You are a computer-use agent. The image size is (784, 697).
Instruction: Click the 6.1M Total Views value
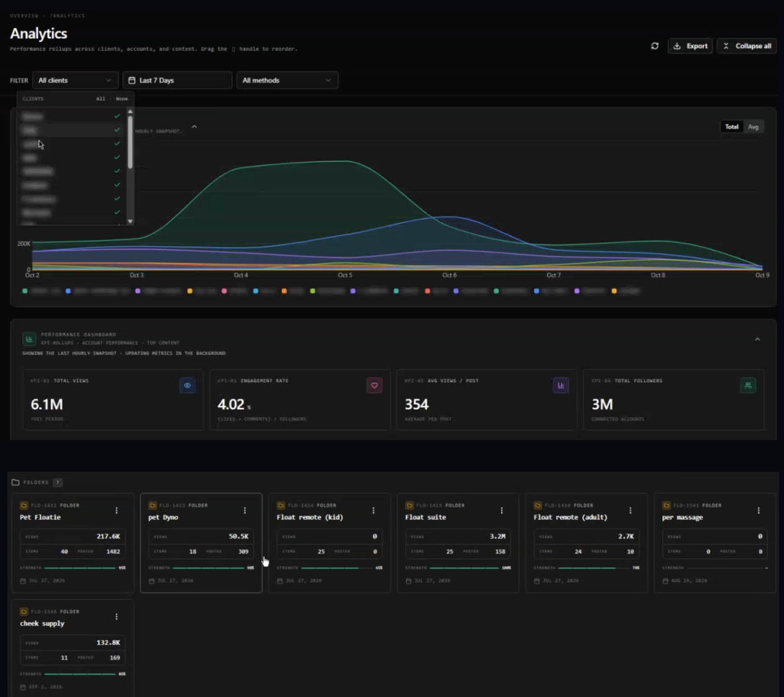coord(47,404)
